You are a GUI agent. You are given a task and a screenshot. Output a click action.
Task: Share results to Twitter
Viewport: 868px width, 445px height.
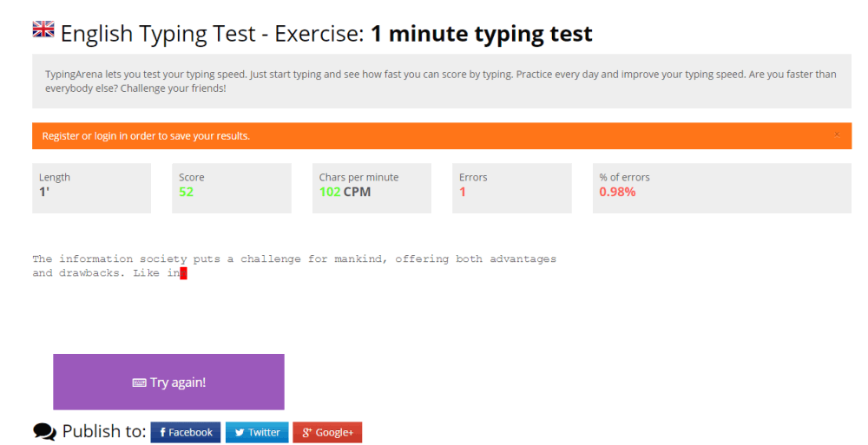point(257,432)
